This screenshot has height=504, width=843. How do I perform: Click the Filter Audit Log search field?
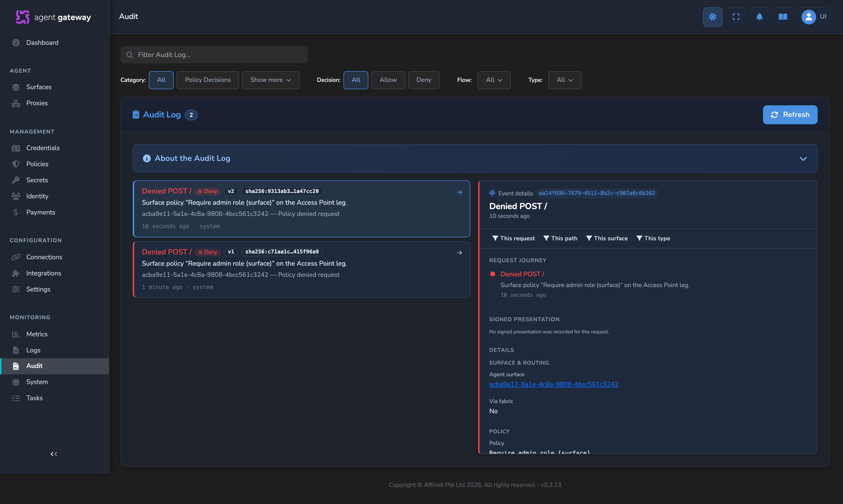(x=214, y=55)
